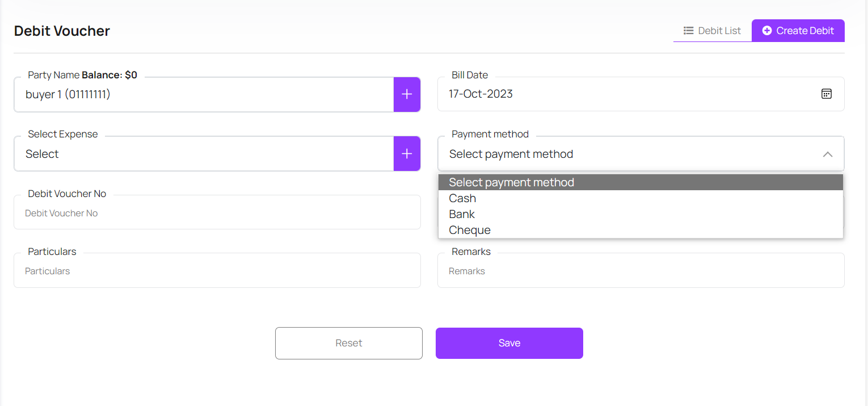Choose Cash from payment methods
This screenshot has width=868, height=406.
click(x=462, y=198)
